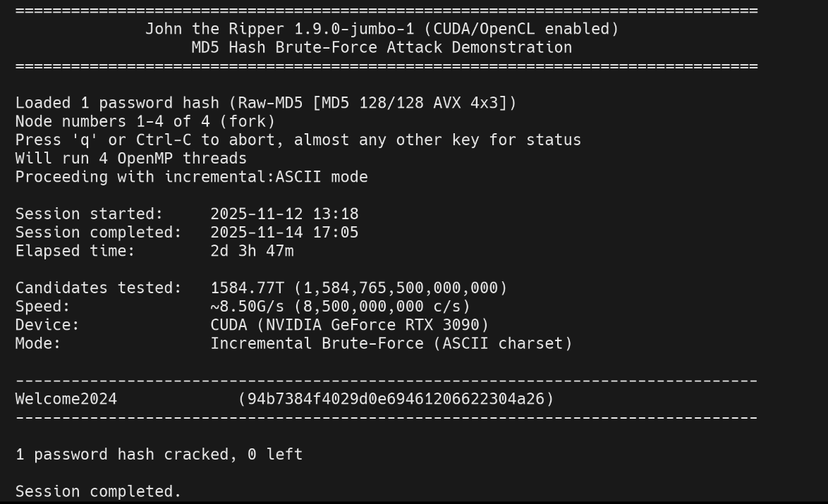Click the '1 password hash cracked, 0 left' line

pyautogui.click(x=159, y=455)
